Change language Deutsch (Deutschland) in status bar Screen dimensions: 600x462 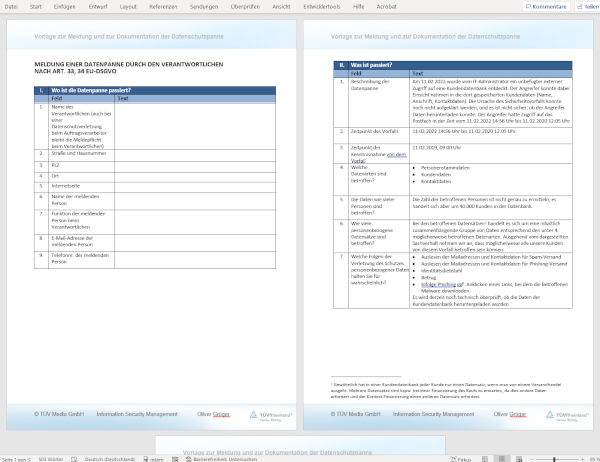point(110,458)
